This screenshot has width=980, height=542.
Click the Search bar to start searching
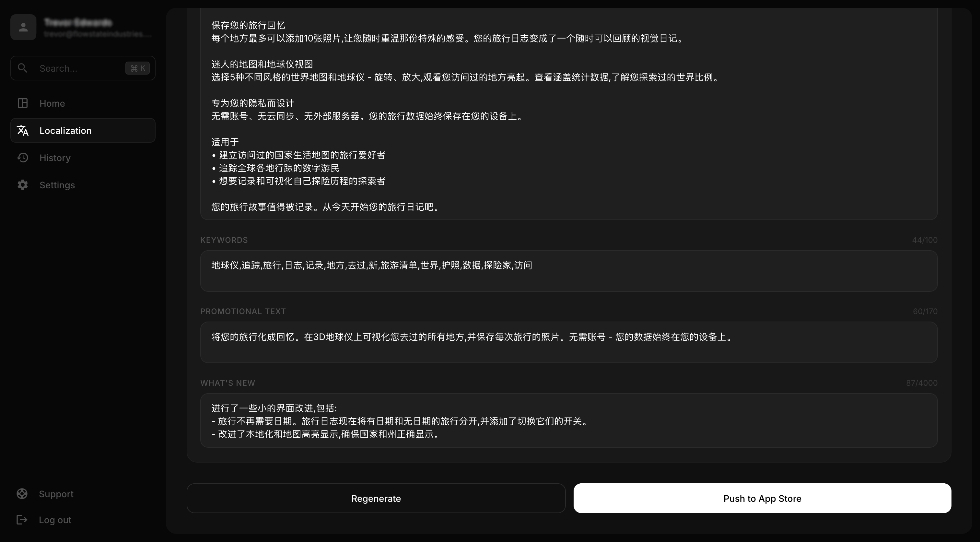pyautogui.click(x=76, y=68)
